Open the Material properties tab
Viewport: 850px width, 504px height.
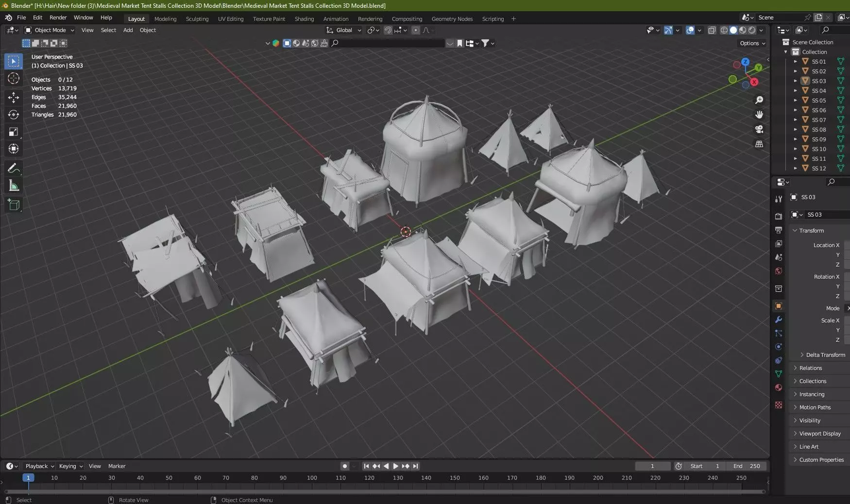click(779, 387)
